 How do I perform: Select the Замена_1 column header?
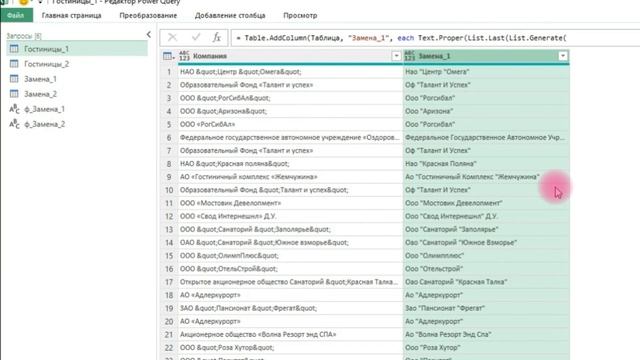pos(486,56)
